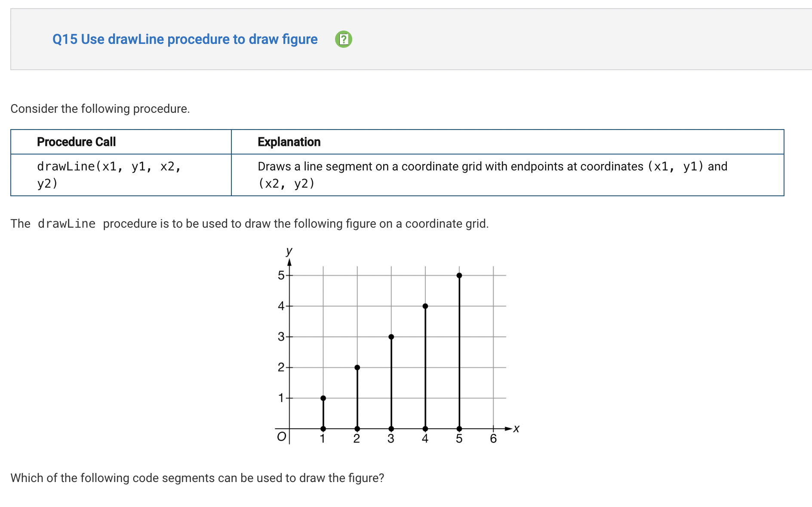
Task: Click the point at top of x=4 line
Action: point(425,306)
